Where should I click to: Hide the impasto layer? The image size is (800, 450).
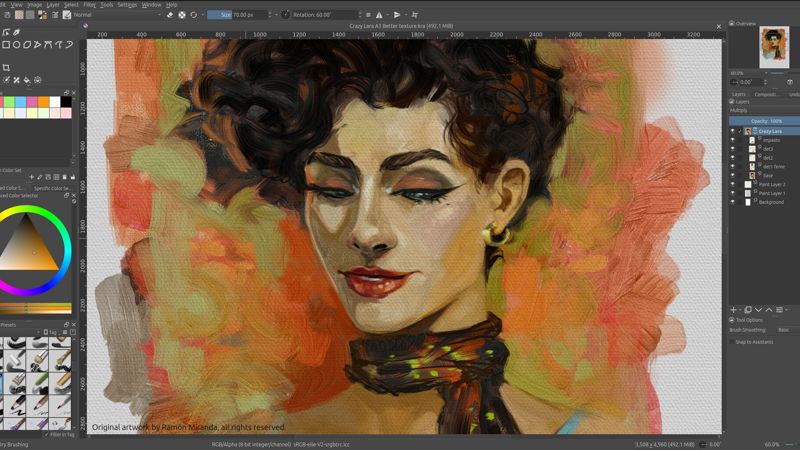pos(733,140)
